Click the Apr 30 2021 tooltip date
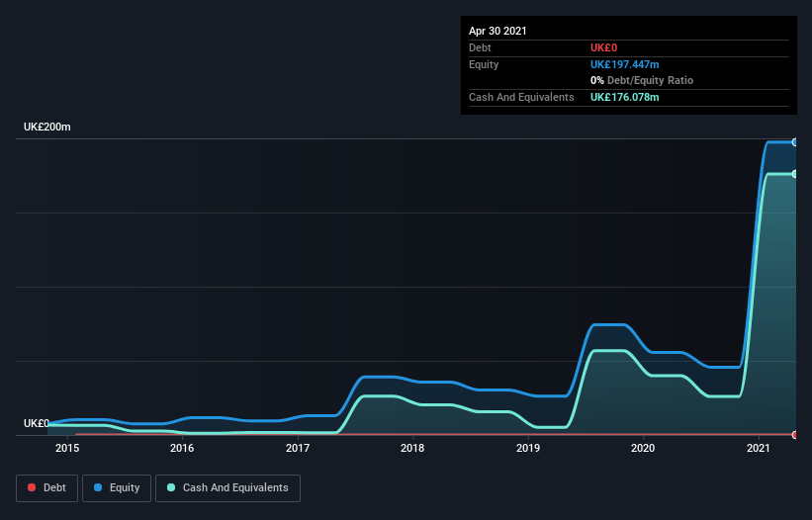 pos(497,31)
